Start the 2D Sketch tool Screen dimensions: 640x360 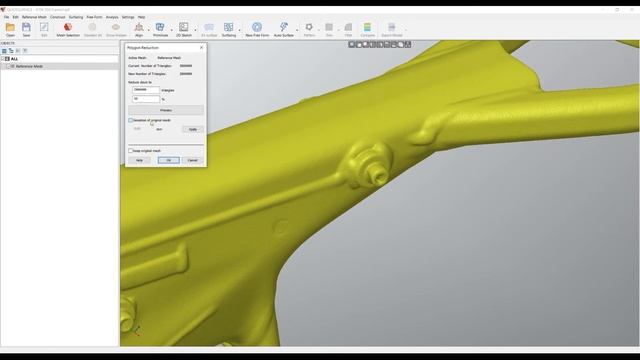tap(184, 27)
